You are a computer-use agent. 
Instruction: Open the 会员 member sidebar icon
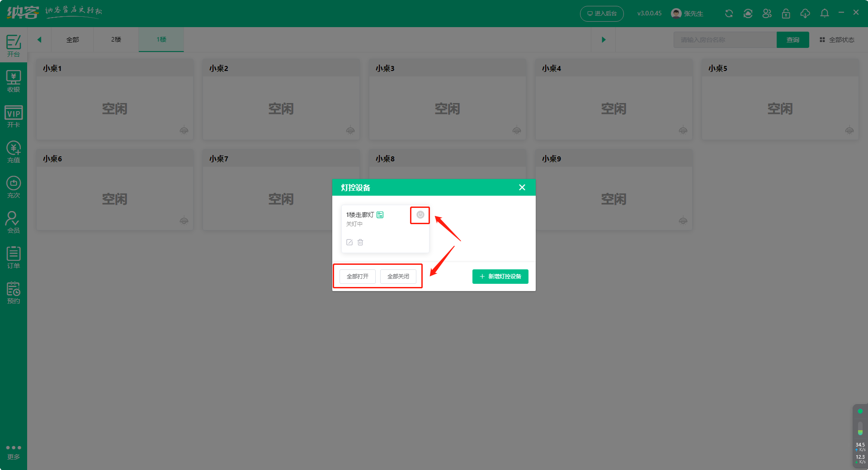coord(14,222)
